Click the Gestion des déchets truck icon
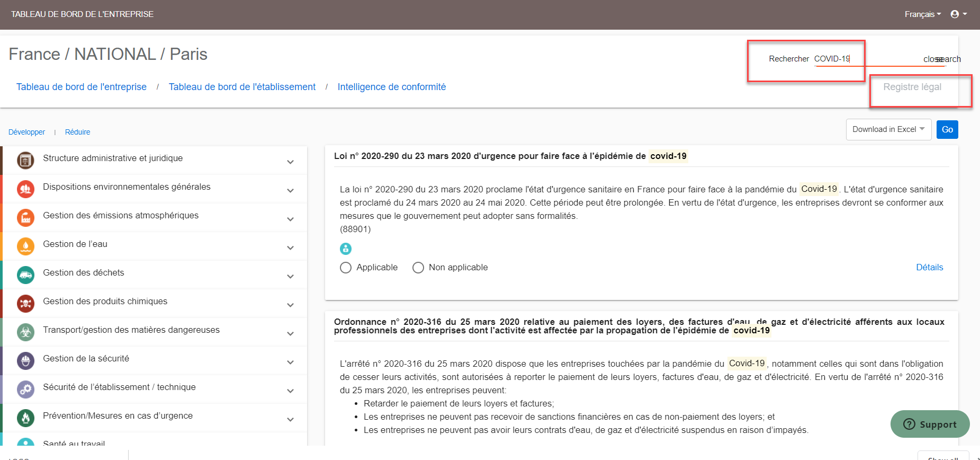This screenshot has height=460, width=980. coord(25,275)
